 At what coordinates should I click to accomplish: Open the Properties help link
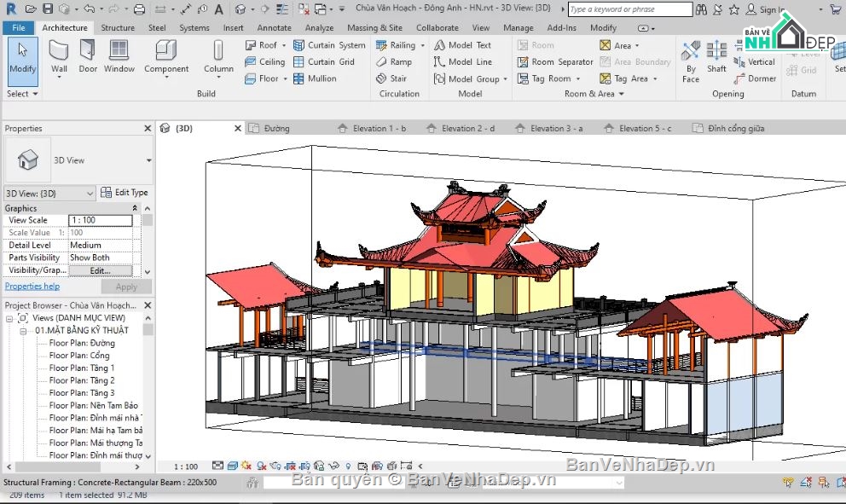coord(32,287)
